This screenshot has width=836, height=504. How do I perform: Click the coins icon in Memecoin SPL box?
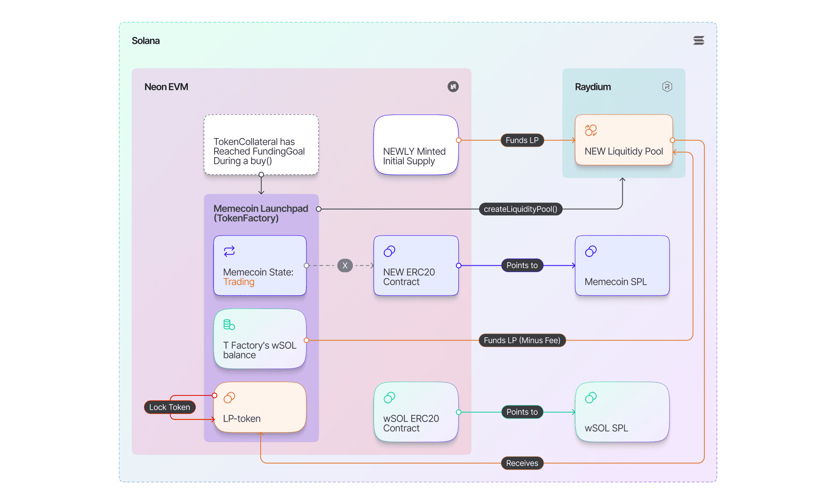tap(591, 251)
